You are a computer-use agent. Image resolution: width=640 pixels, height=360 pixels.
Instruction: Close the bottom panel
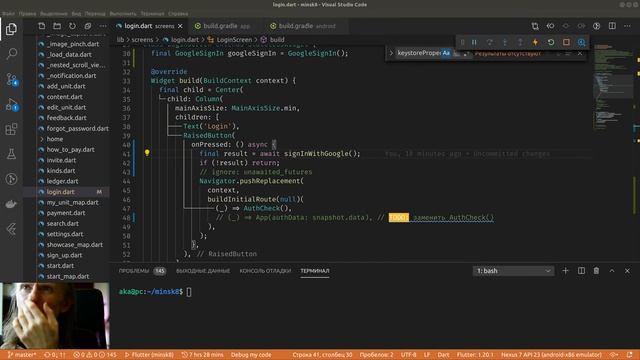[627, 271]
